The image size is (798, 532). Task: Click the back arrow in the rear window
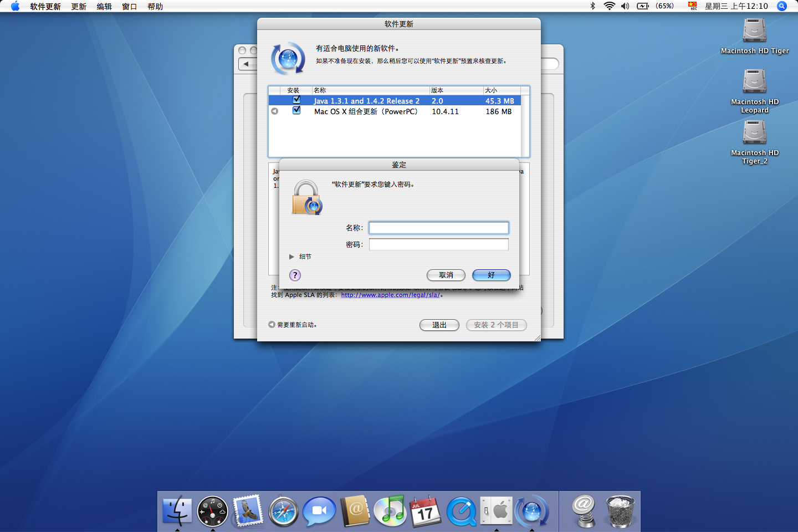click(x=247, y=64)
